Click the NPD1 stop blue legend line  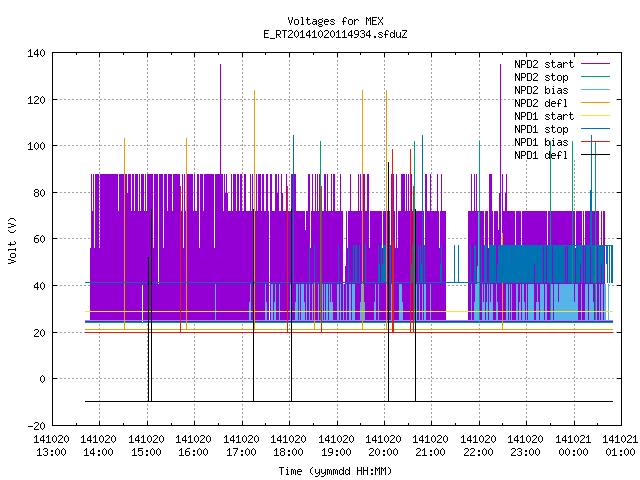(595, 129)
